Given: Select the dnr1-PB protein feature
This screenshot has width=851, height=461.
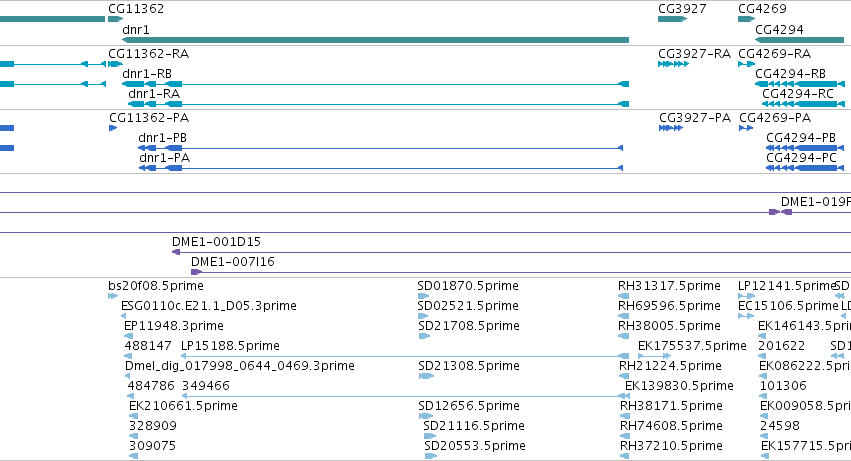Looking at the screenshot, I should [380, 148].
